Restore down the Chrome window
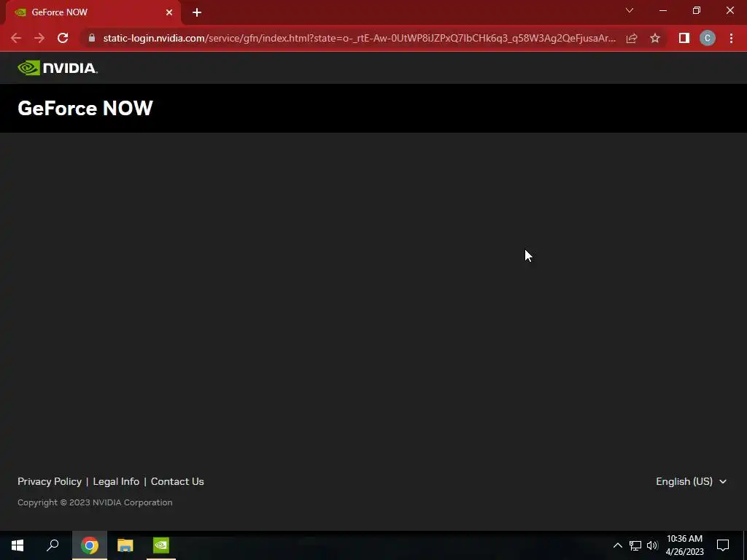This screenshot has height=560, width=747. click(697, 10)
